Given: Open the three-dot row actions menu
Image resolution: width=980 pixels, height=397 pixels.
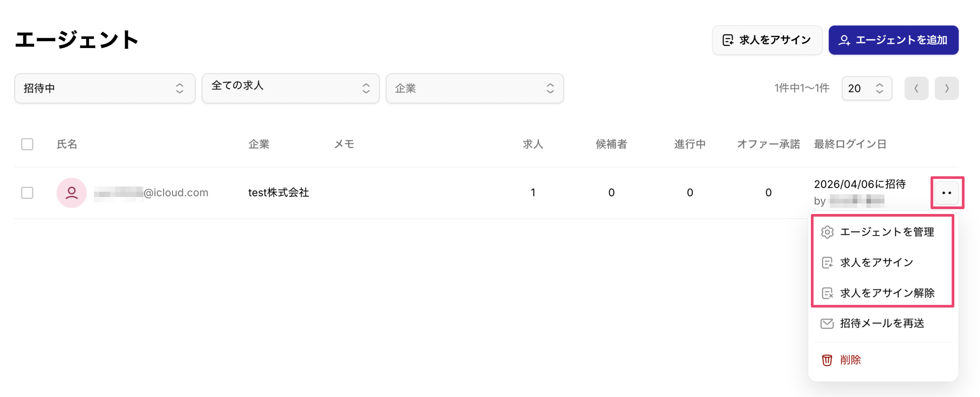Looking at the screenshot, I should pos(947,193).
